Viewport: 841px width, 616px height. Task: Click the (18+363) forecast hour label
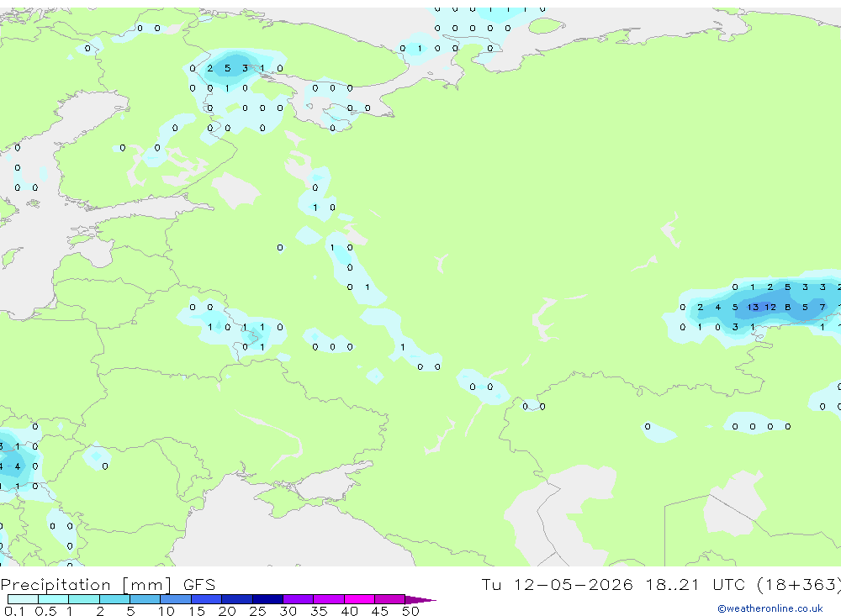(x=799, y=584)
